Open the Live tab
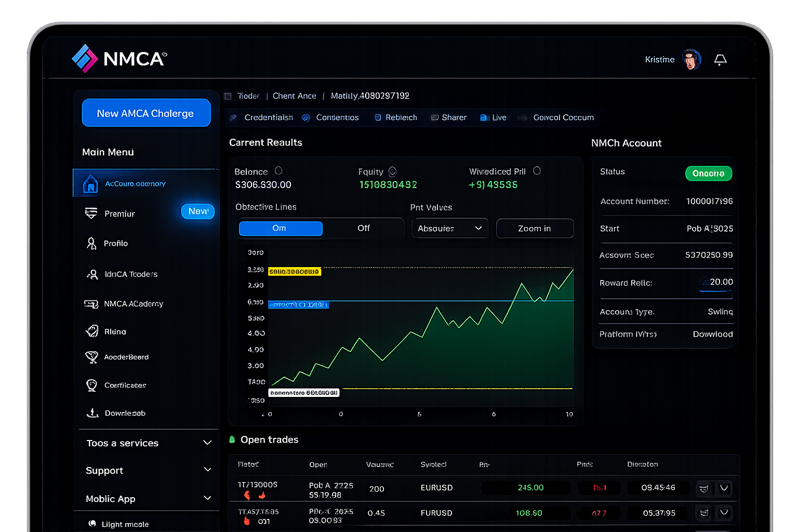The height and width of the screenshot is (532, 798). pos(494,118)
